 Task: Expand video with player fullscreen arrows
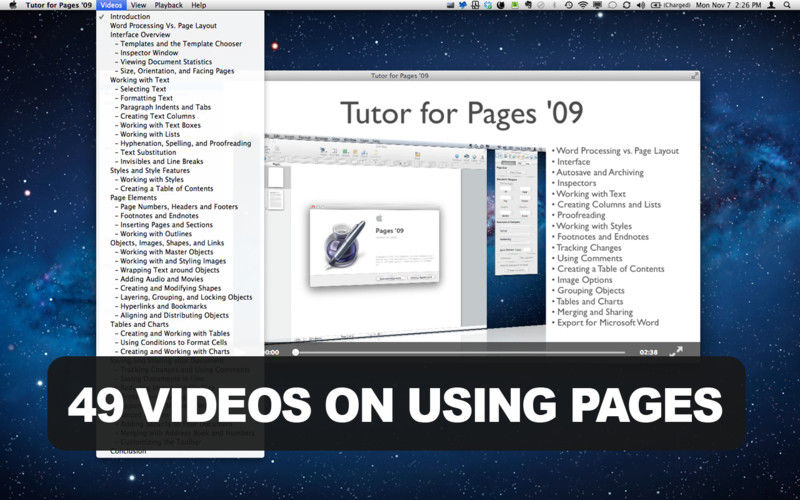(676, 352)
